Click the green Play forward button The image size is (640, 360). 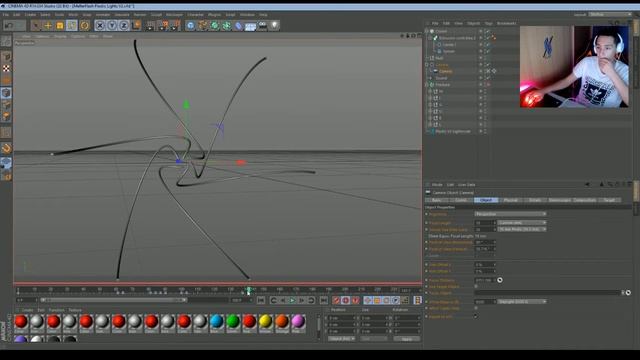pyautogui.click(x=292, y=300)
